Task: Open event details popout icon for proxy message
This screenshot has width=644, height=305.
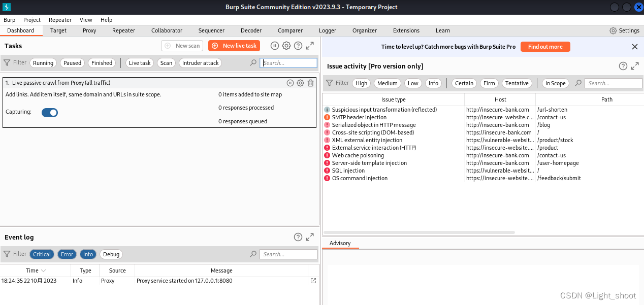Action: 313,281
